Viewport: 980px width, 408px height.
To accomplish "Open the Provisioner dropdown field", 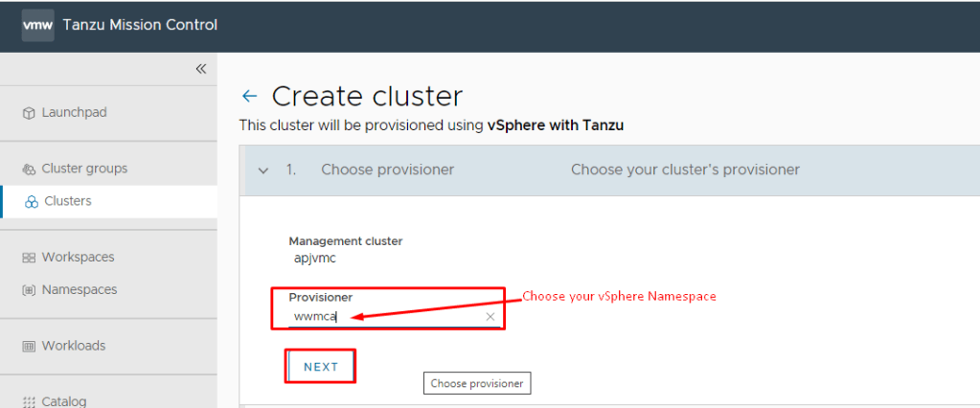I will [x=388, y=316].
